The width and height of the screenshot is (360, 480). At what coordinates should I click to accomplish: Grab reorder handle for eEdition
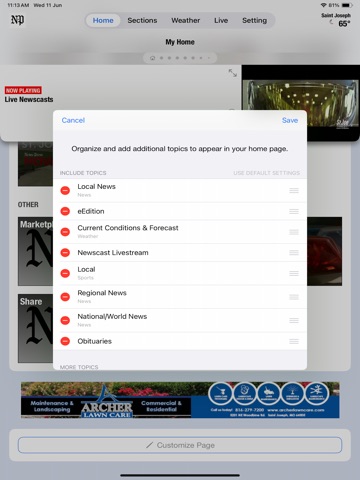[x=294, y=211]
